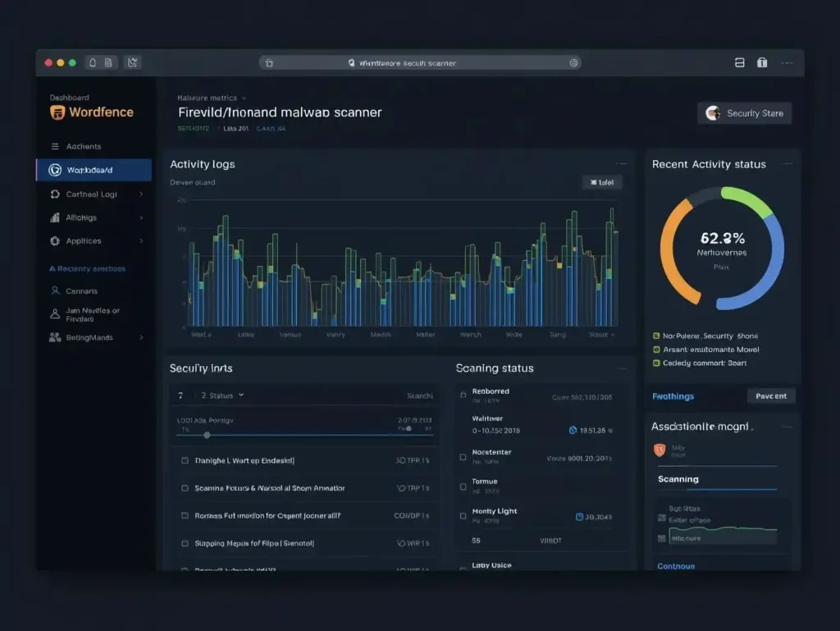Click the calendar icon next to Montty Light
Screen dimensions: 840x631
pos(580,517)
